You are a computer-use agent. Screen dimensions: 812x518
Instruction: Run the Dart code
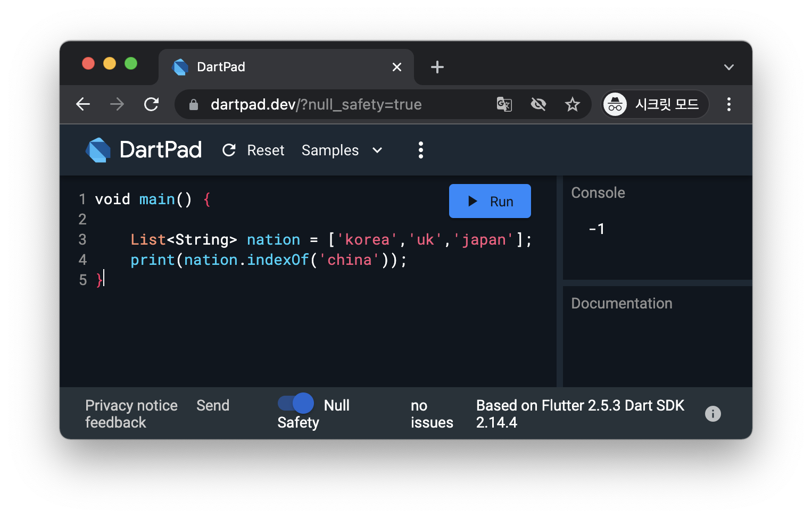pos(490,201)
